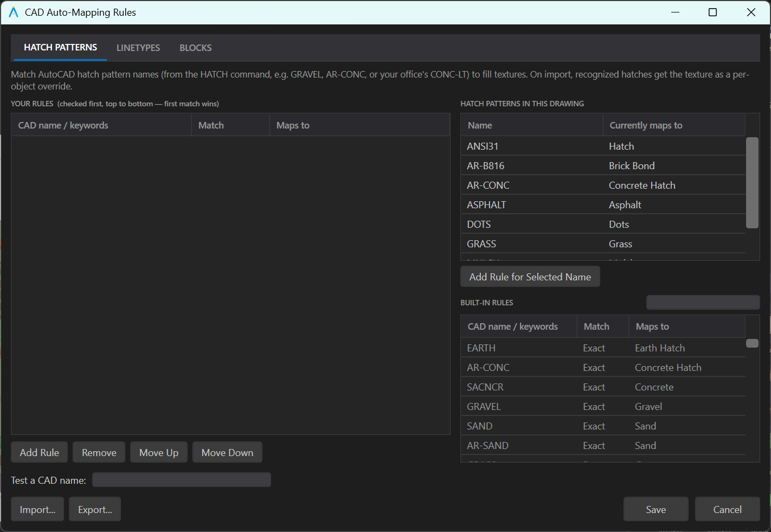Click the Earth Hatch mapping cell
The width and height of the screenshot is (771, 532).
click(x=687, y=348)
